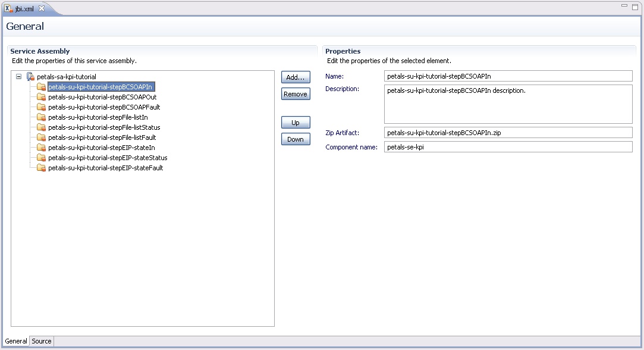Click the jbi.xml file icon in editor tab
The height and width of the screenshot is (350, 644).
pyautogui.click(x=9, y=9)
